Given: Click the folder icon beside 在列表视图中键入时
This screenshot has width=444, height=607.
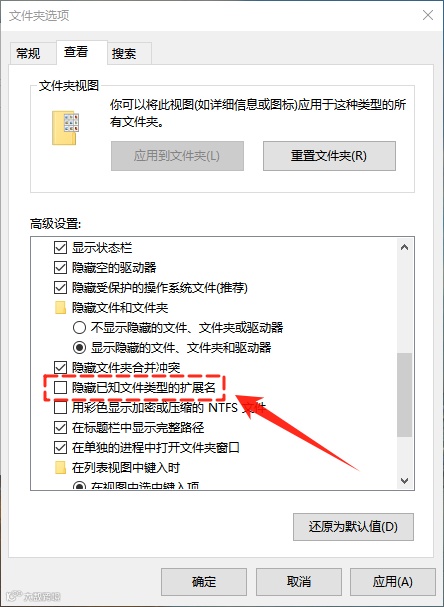Looking at the screenshot, I should [60, 468].
